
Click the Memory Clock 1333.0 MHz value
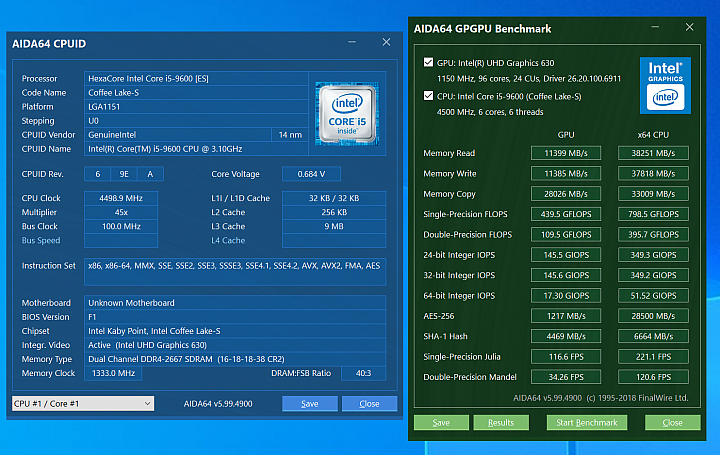[113, 373]
